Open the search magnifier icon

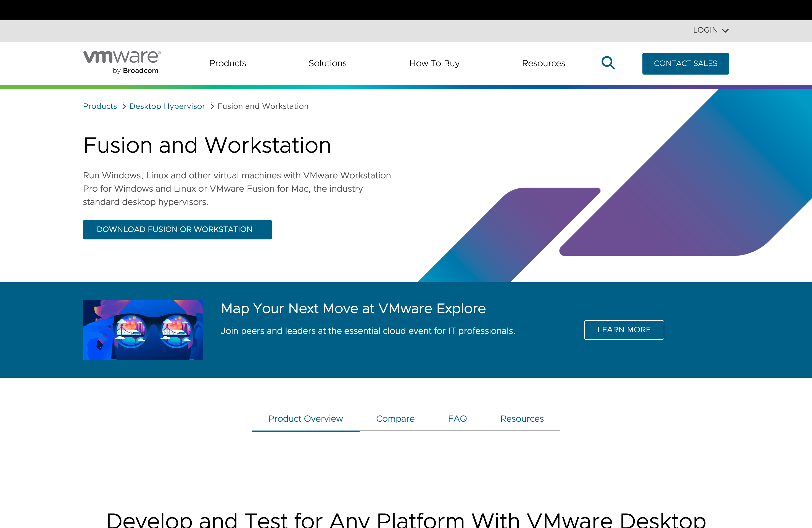click(x=608, y=63)
